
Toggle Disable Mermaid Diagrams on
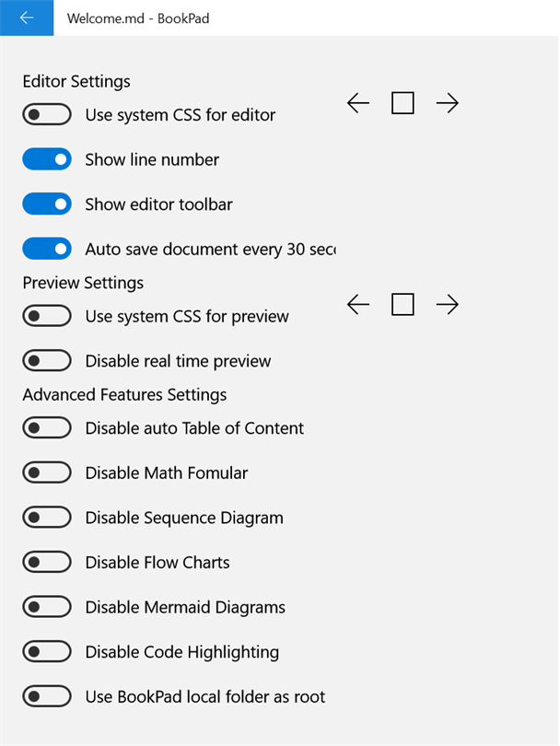point(47,607)
